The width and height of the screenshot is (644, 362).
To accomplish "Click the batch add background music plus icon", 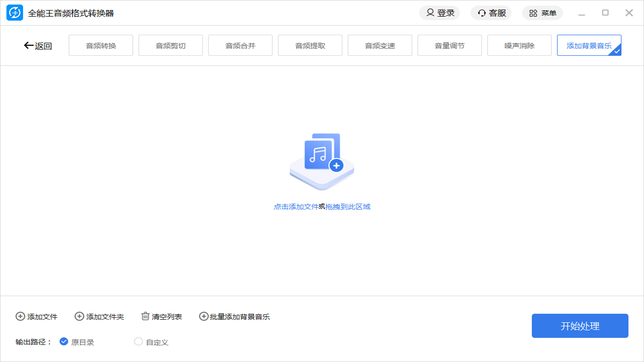I will 203,316.
